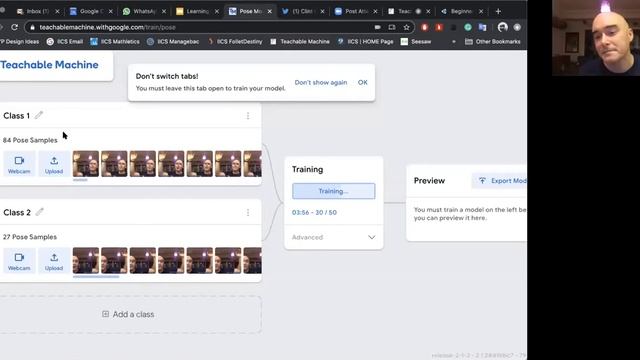This screenshot has height=360, width=640.
Task: Click the green circular extension icon
Action: pos(468,27)
